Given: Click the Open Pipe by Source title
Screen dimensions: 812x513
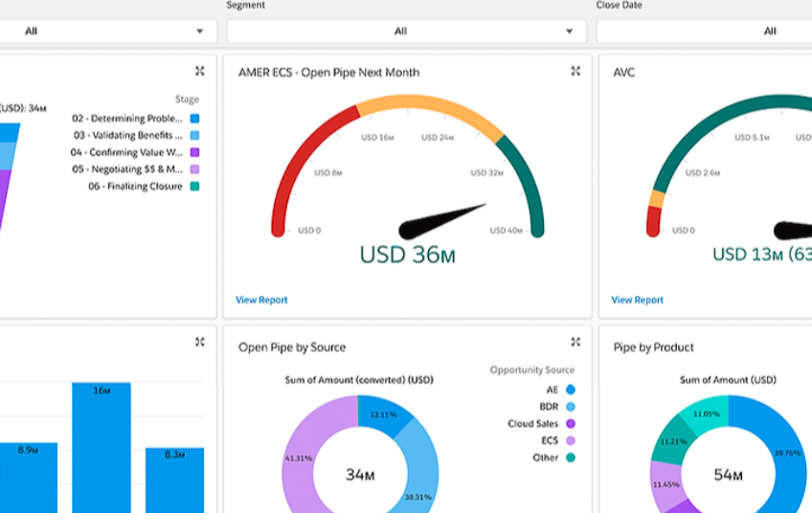Looking at the screenshot, I should click(x=292, y=347).
